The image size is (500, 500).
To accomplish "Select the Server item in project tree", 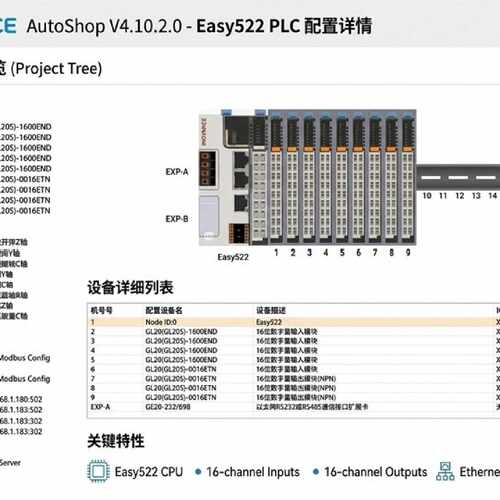I will pos(10,463).
